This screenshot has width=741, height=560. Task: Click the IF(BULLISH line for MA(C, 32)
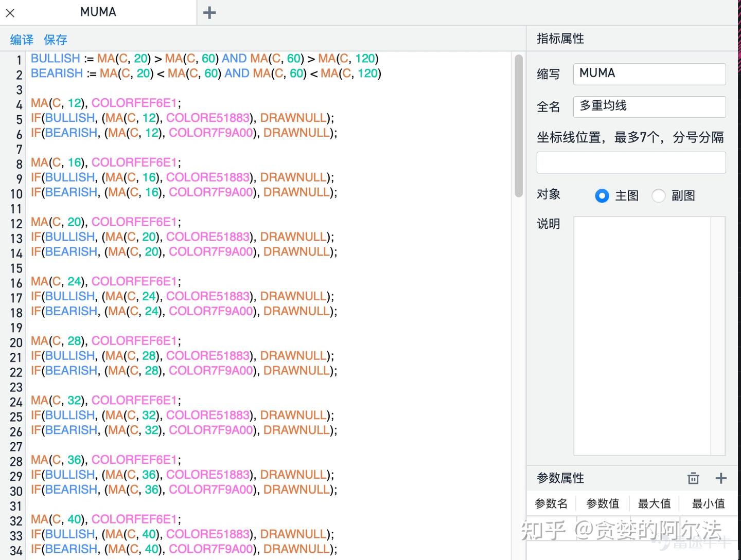(182, 416)
